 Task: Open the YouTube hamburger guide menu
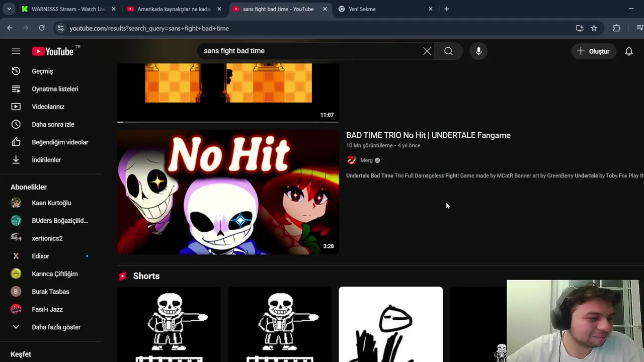pos(16,51)
